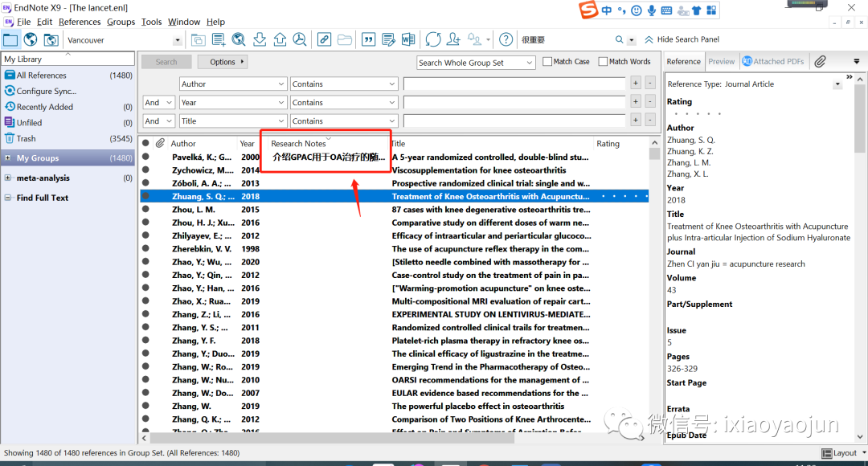This screenshot has height=466, width=868.
Task: Click the Open Link chain icon
Action: pyautogui.click(x=325, y=40)
